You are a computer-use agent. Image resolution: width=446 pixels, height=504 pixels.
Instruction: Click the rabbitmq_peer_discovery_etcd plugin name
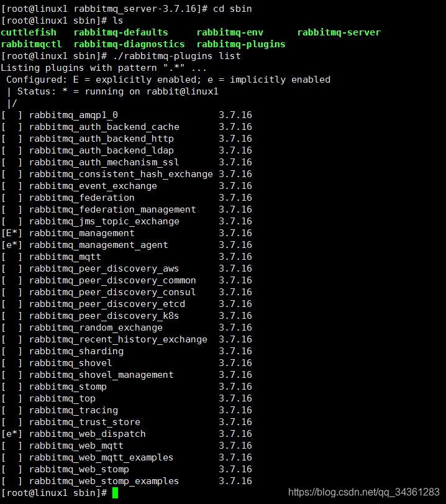[x=107, y=304]
